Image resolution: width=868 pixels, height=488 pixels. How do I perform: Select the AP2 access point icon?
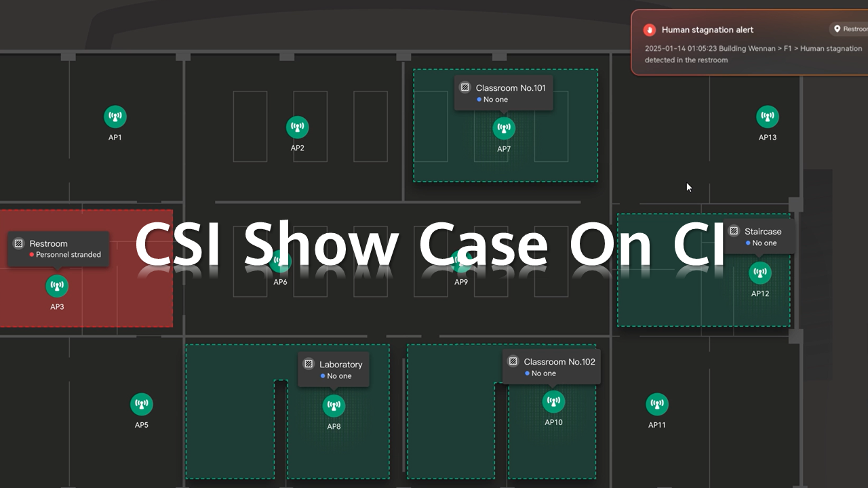pos(297,127)
